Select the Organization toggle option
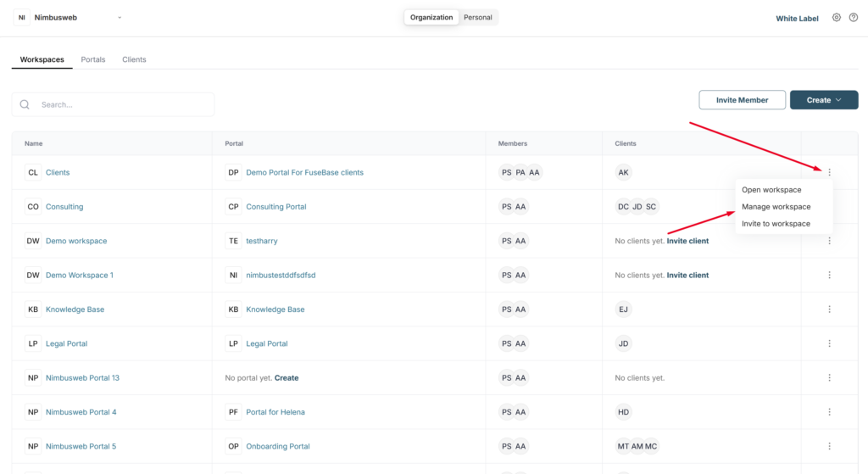This screenshot has height=474, width=868. 431,17
